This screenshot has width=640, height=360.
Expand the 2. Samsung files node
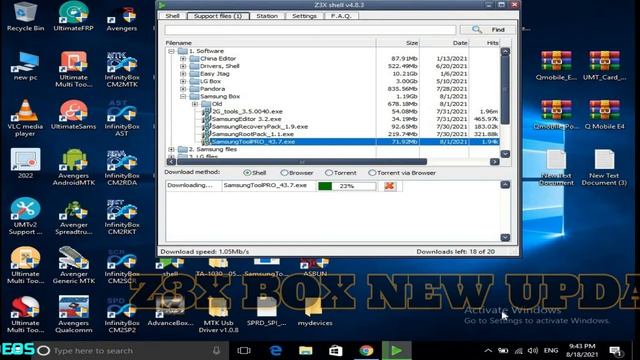(x=171, y=149)
